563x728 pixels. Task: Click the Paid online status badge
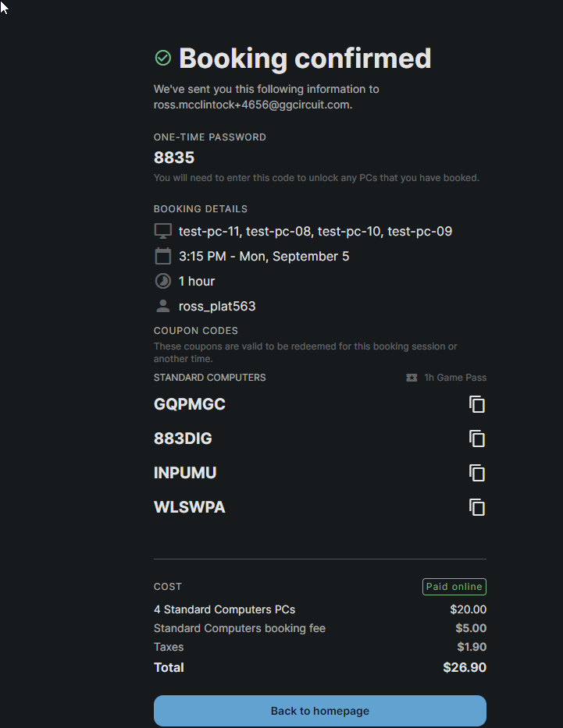point(454,586)
